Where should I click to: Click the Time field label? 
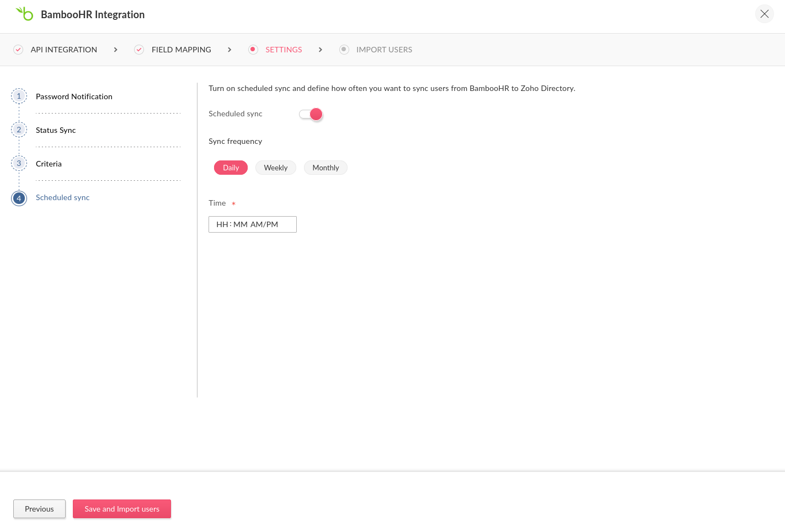(x=217, y=203)
